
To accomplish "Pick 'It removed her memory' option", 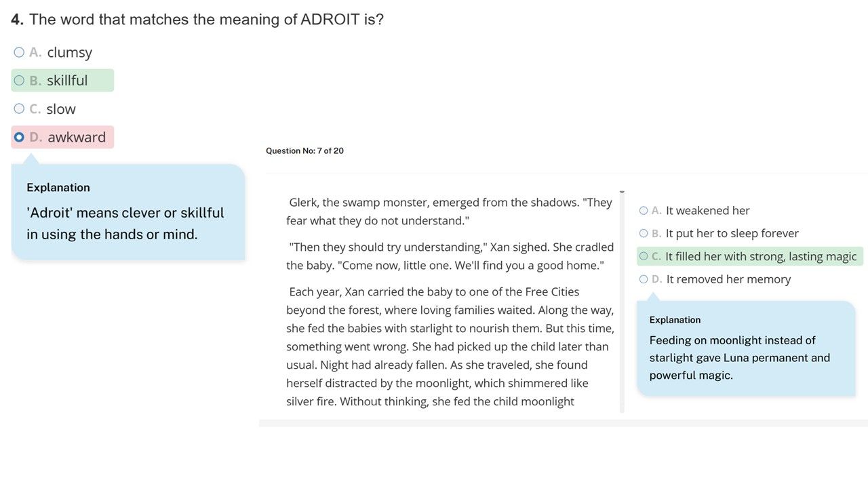I will coord(644,279).
